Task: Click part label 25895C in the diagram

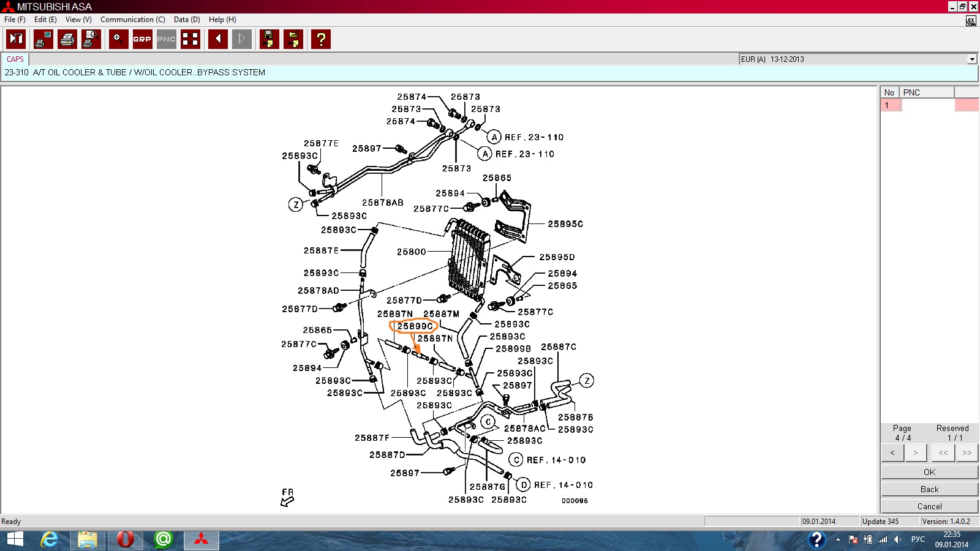Action: (x=565, y=224)
